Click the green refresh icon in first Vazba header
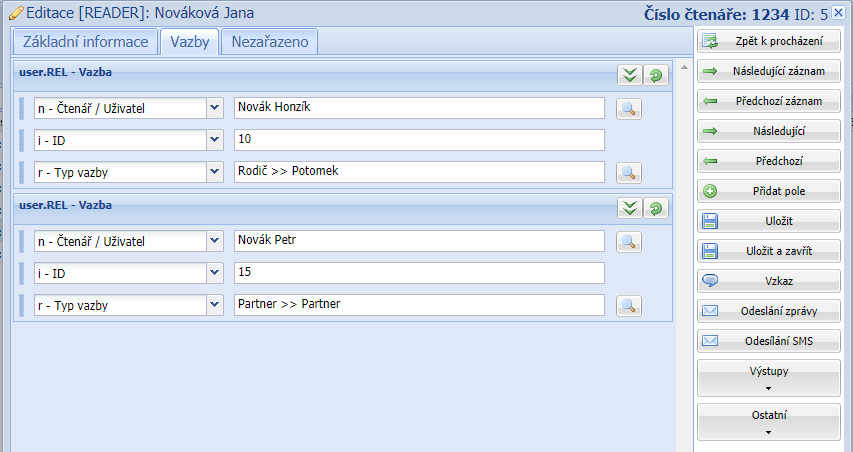Viewport: 853px width, 452px height. (x=655, y=75)
